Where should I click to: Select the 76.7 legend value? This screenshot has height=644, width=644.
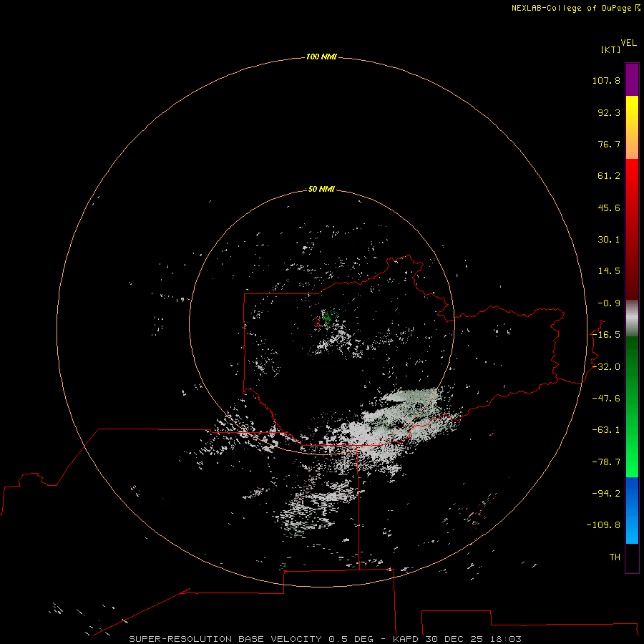pos(609,144)
